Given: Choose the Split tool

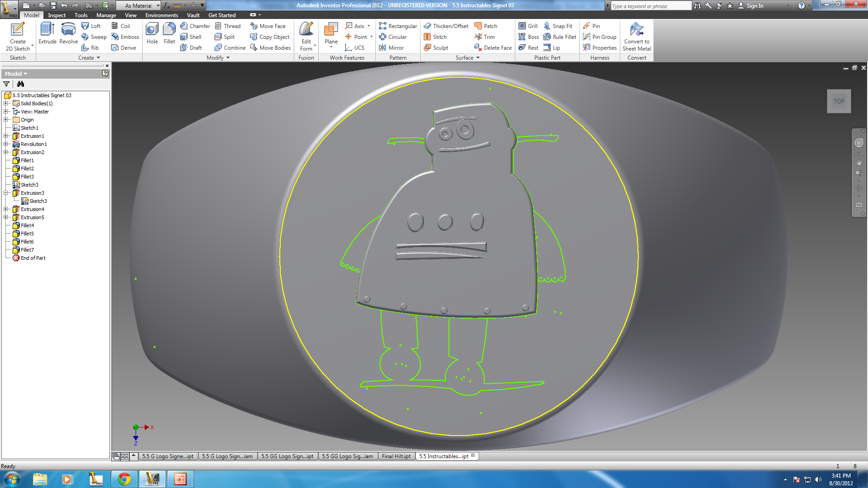Looking at the screenshot, I should coord(225,37).
